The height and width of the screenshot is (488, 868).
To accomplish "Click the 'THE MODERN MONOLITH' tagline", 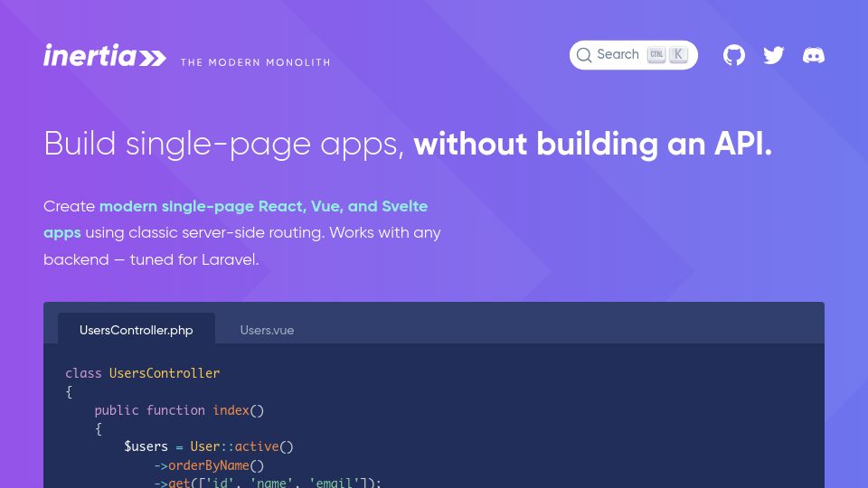I will click(x=255, y=62).
